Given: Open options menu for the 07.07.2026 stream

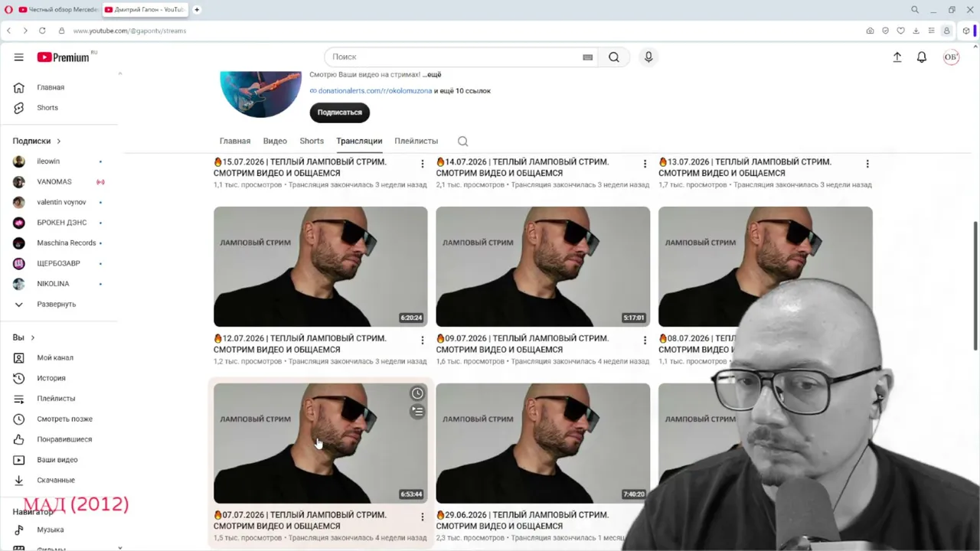Looking at the screenshot, I should coord(422,517).
